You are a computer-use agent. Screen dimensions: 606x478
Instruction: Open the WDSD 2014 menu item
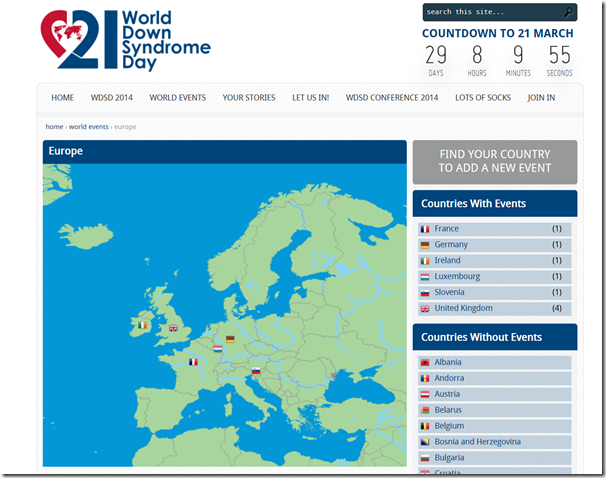(112, 98)
